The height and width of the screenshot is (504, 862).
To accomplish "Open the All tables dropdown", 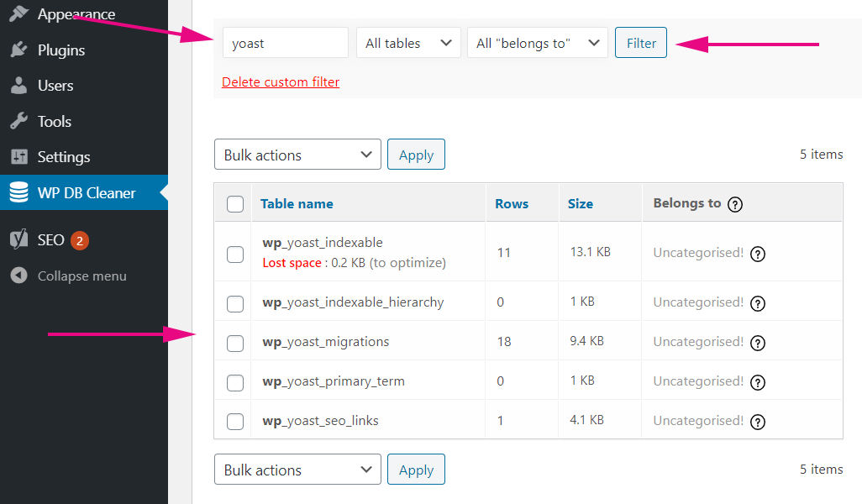I will (x=408, y=43).
